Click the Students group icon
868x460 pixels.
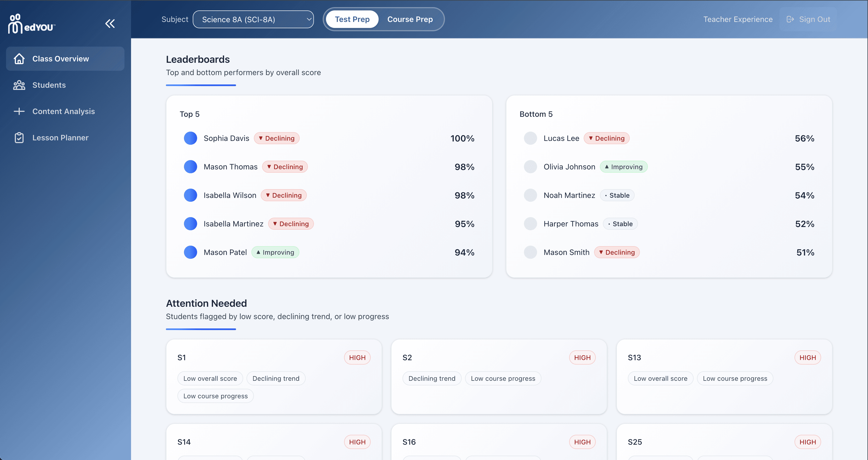(x=19, y=85)
